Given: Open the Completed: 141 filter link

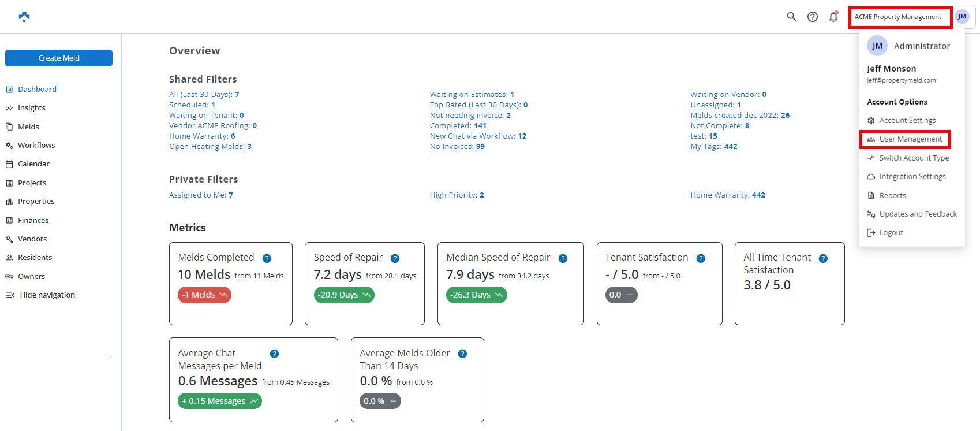Looking at the screenshot, I should [x=458, y=125].
